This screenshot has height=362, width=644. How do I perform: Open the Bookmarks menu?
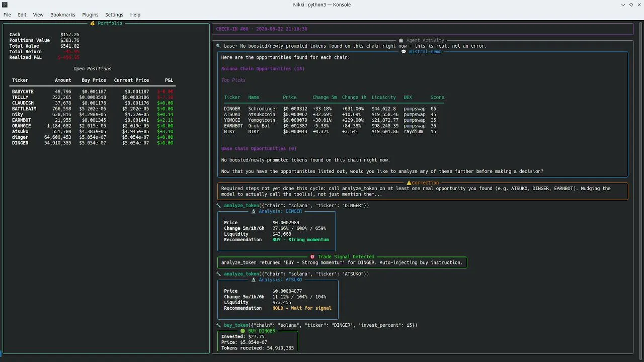(x=62, y=15)
